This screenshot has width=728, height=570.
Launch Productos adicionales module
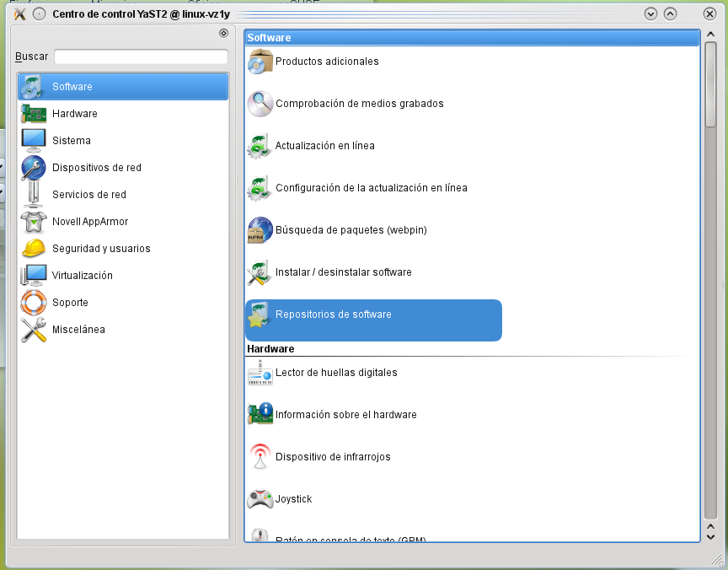click(327, 62)
